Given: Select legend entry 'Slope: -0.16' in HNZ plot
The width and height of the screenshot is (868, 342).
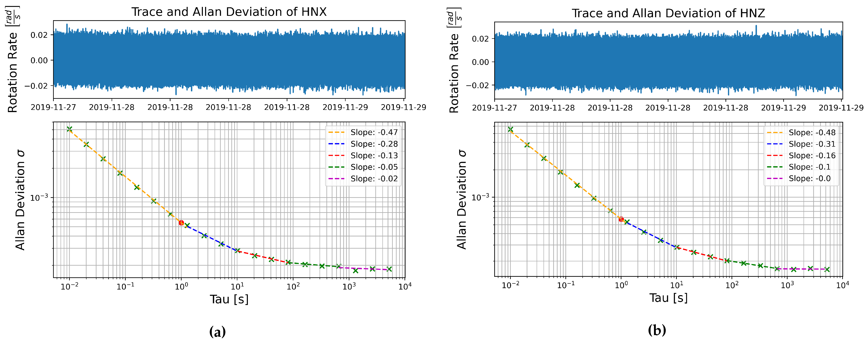Looking at the screenshot, I should [801, 155].
